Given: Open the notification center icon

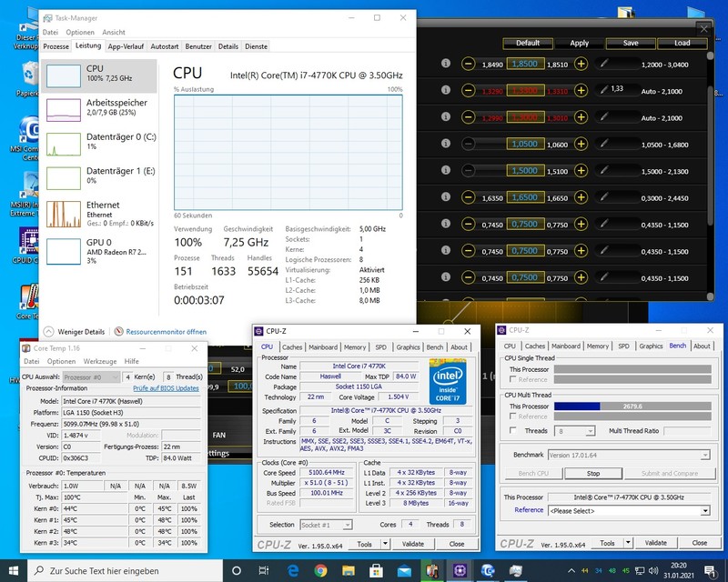Looking at the screenshot, I should [710, 570].
